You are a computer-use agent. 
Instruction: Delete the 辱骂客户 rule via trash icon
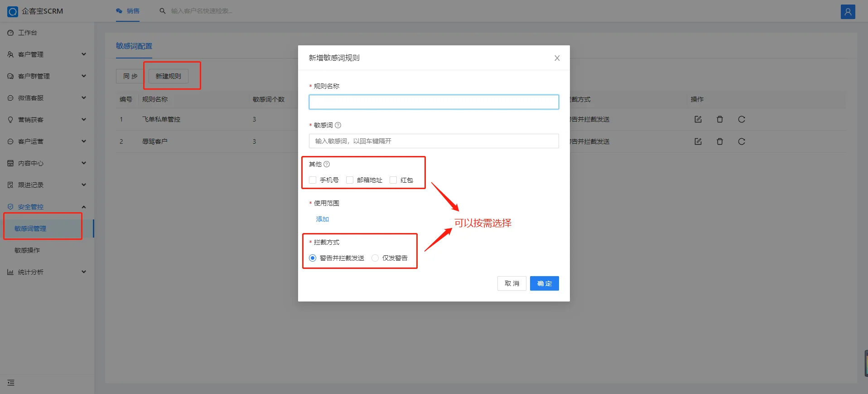(719, 141)
